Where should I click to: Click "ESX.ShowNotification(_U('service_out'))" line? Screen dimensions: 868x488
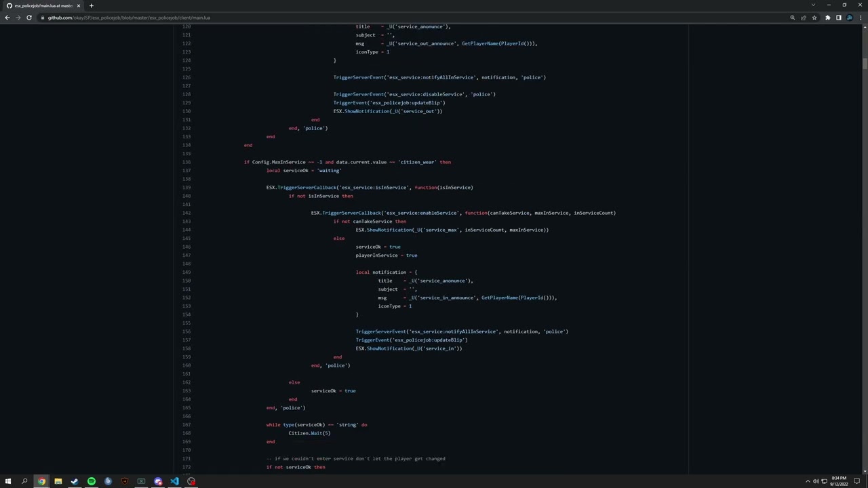click(x=388, y=111)
